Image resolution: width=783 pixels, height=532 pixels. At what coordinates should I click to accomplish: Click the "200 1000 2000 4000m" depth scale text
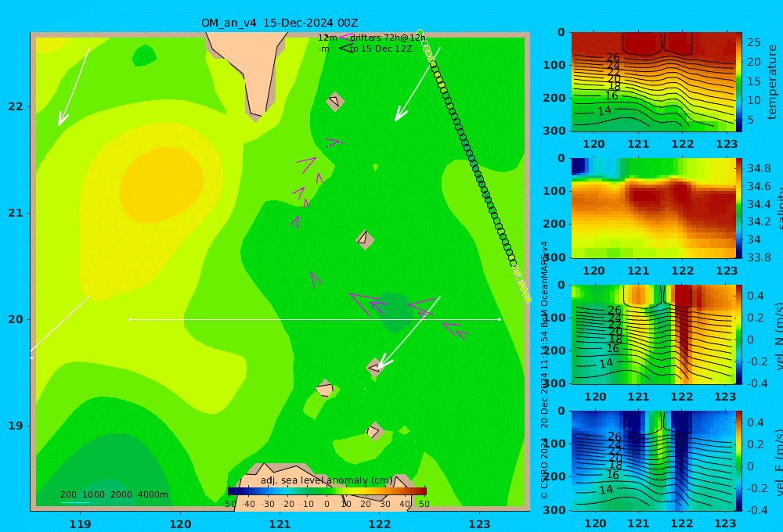(114, 494)
